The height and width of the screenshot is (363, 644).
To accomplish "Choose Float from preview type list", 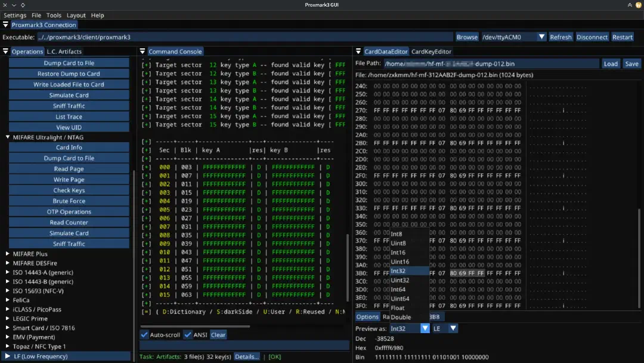I will (x=409, y=308).
